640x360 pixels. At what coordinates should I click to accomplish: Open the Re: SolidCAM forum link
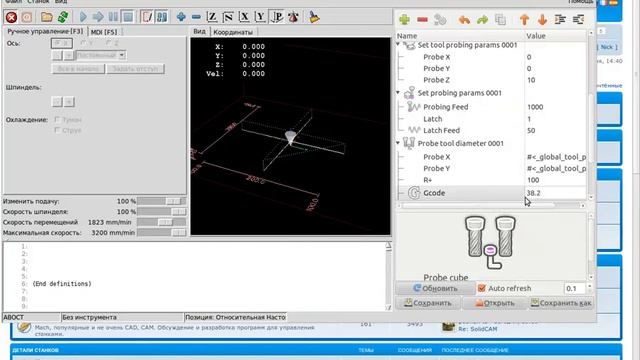coord(478,329)
